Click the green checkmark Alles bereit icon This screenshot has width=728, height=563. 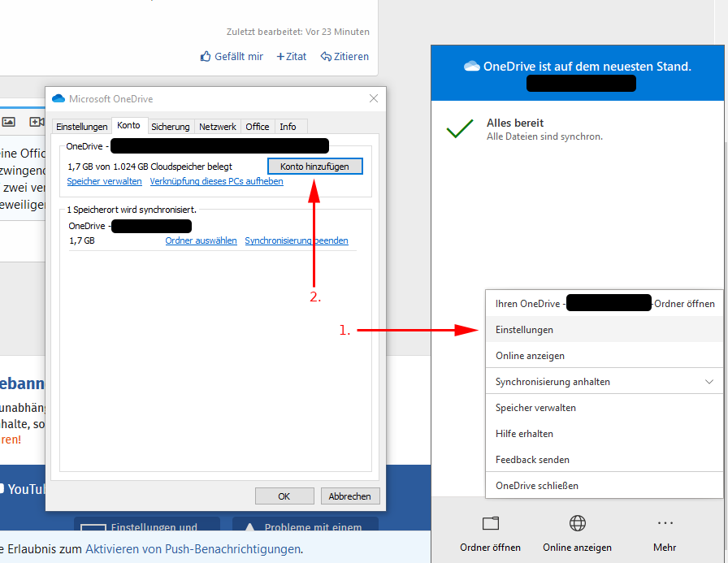(x=460, y=128)
